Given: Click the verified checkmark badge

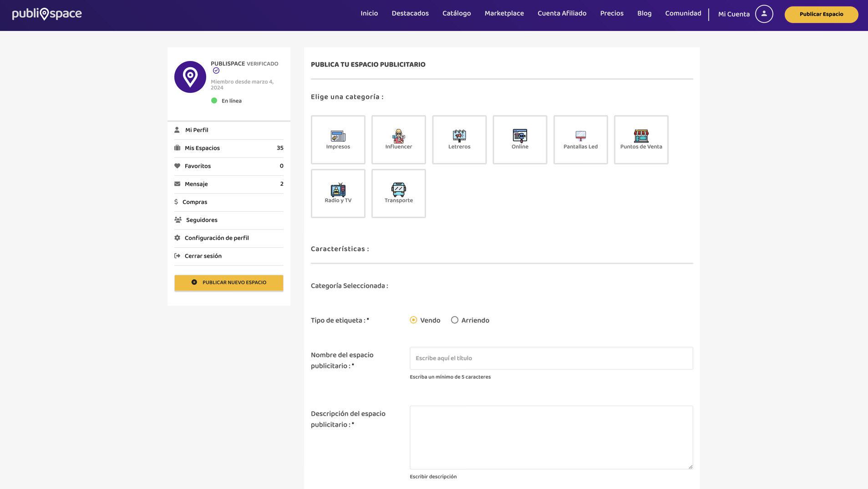Looking at the screenshot, I should click(216, 71).
